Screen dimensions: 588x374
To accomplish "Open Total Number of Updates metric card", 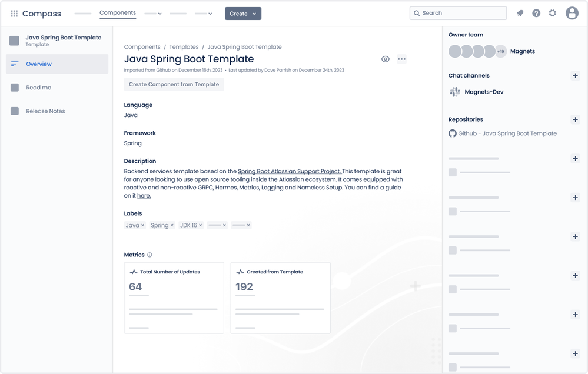I will (x=174, y=298).
